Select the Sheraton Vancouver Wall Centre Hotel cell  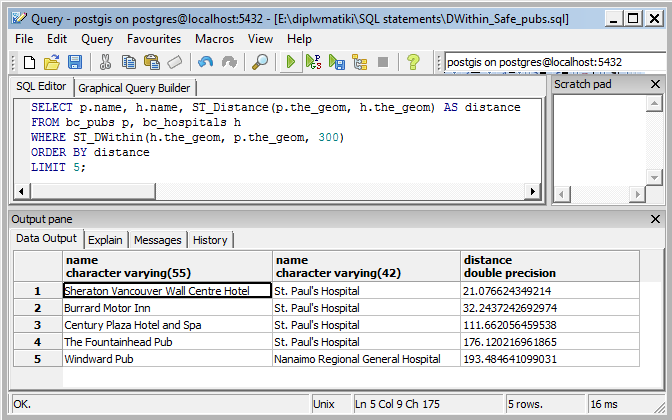tap(168, 291)
